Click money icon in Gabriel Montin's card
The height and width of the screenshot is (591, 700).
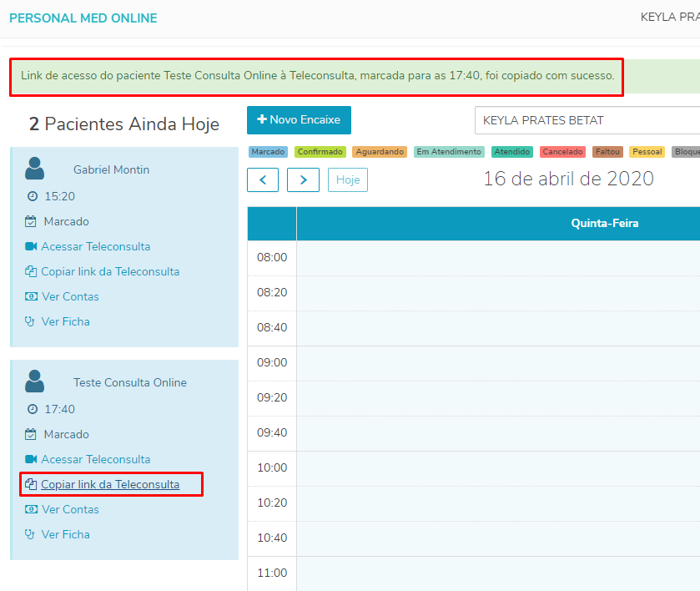(x=31, y=296)
